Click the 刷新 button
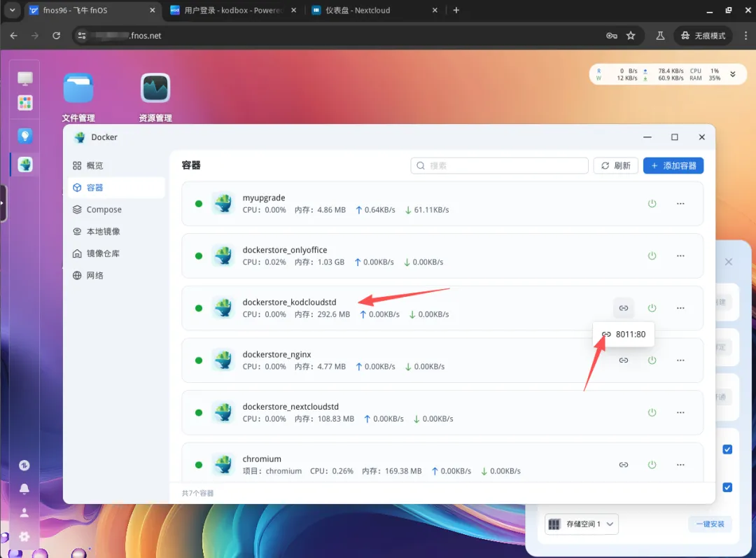This screenshot has width=756, height=558. click(x=616, y=165)
